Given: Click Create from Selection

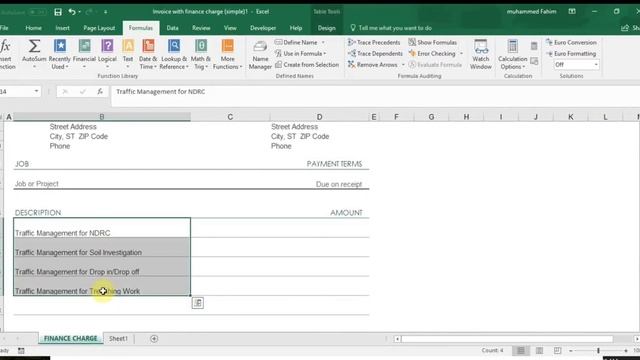Looking at the screenshot, I should 307,64.
